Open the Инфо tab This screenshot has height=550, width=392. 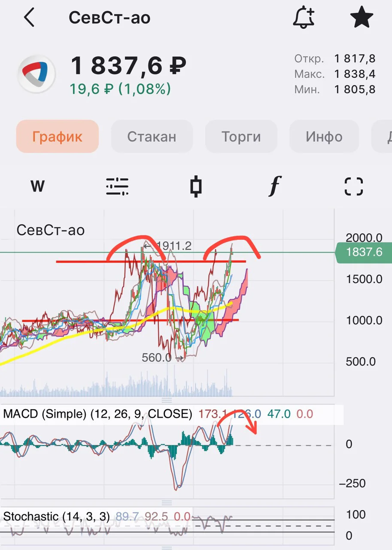[324, 137]
